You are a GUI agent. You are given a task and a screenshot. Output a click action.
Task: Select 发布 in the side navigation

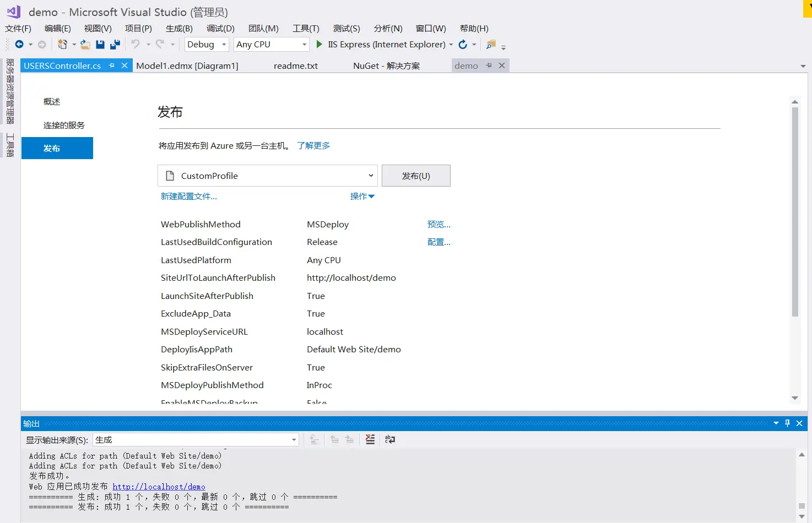57,148
